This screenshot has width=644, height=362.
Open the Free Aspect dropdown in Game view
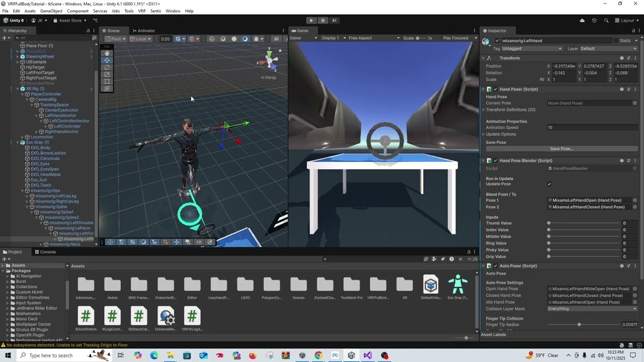374,38
